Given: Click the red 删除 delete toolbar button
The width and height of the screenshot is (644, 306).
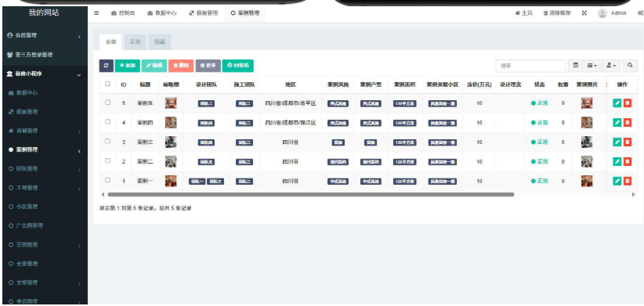Looking at the screenshot, I should tap(181, 66).
